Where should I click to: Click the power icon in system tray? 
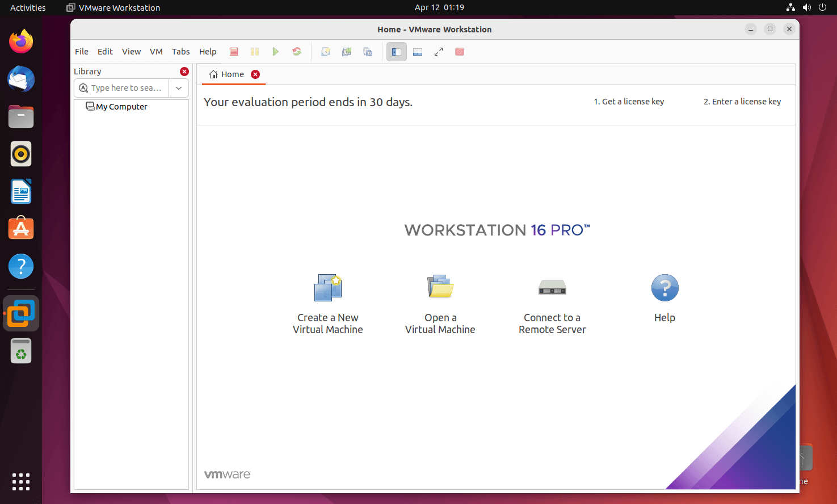click(x=822, y=7)
